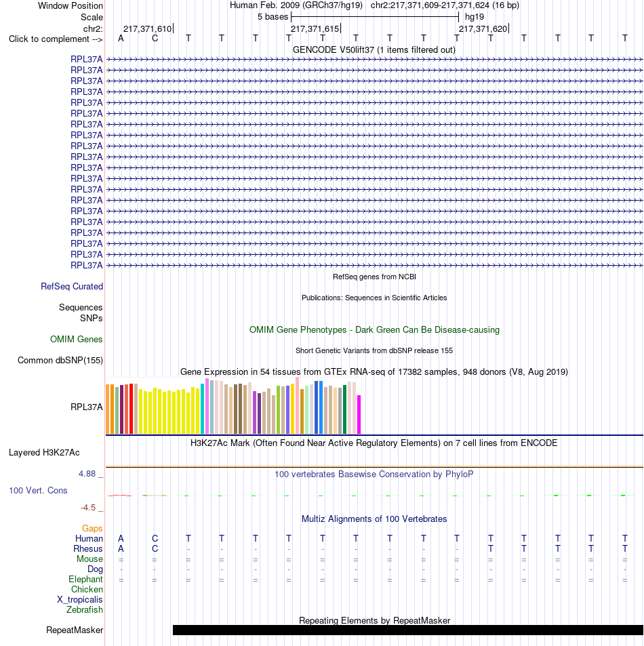Click the GTEx Gene Expression track title
This screenshot has width=644, height=646.
coord(374,372)
